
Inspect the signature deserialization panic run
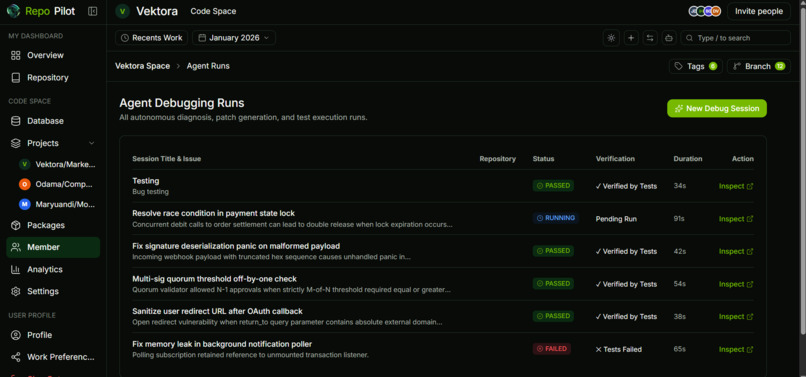pyautogui.click(x=736, y=252)
